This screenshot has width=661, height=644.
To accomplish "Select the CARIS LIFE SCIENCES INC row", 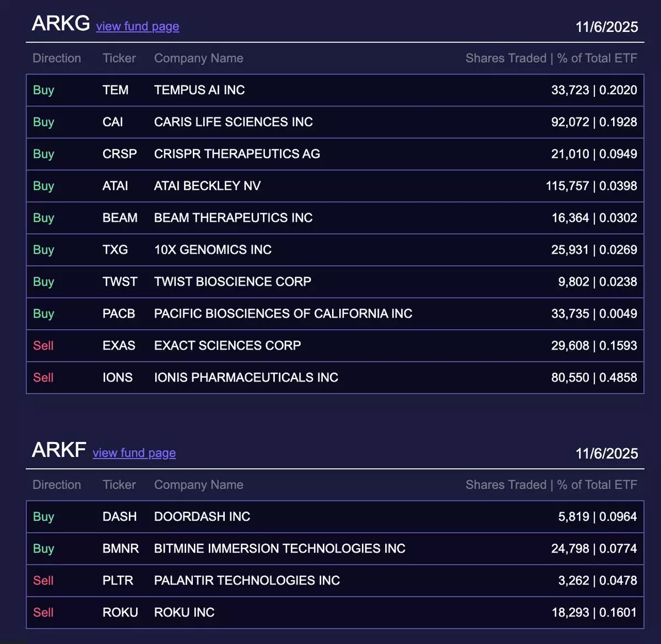I will [x=233, y=122].
